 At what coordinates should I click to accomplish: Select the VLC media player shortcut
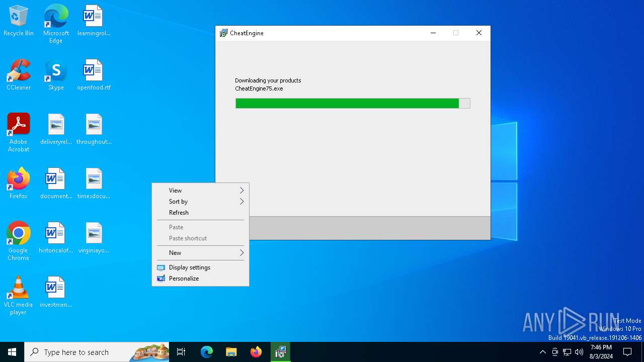coord(19,296)
